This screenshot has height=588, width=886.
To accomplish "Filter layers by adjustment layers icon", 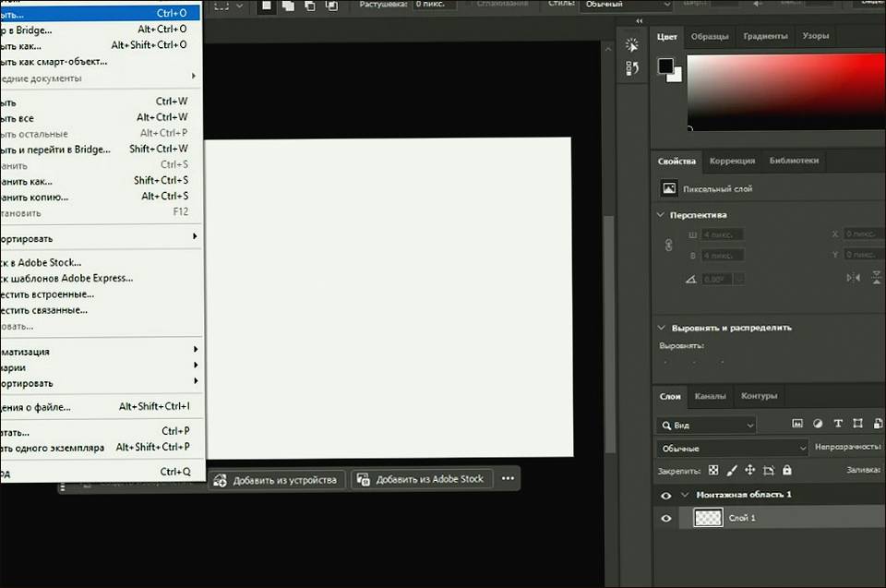I will (x=818, y=424).
